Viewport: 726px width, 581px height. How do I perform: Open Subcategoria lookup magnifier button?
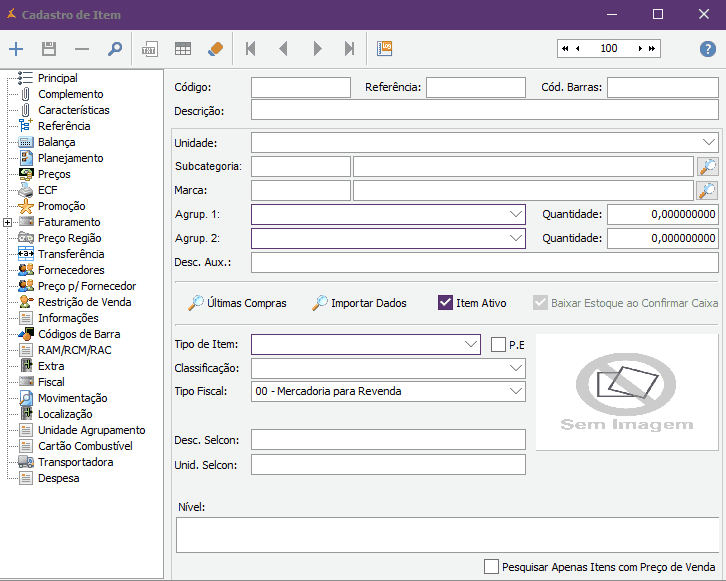pos(707,166)
